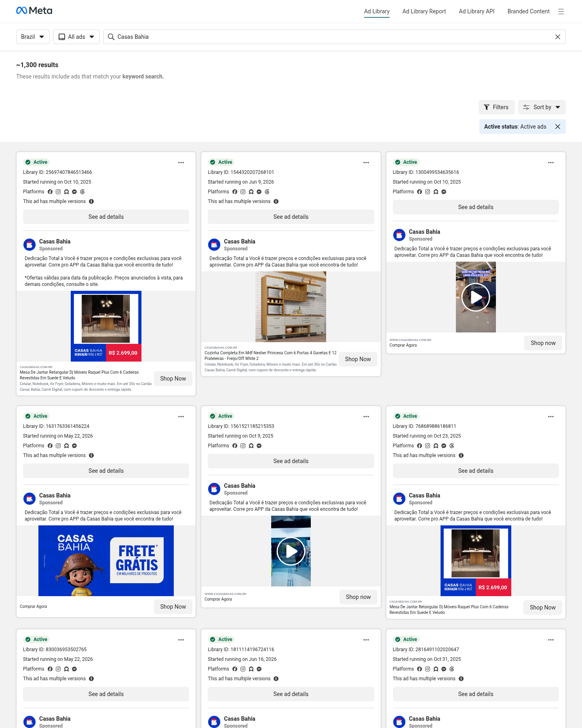Click Shop Now on the Frete Grátis ad
This screenshot has height=728, width=582.
(173, 607)
